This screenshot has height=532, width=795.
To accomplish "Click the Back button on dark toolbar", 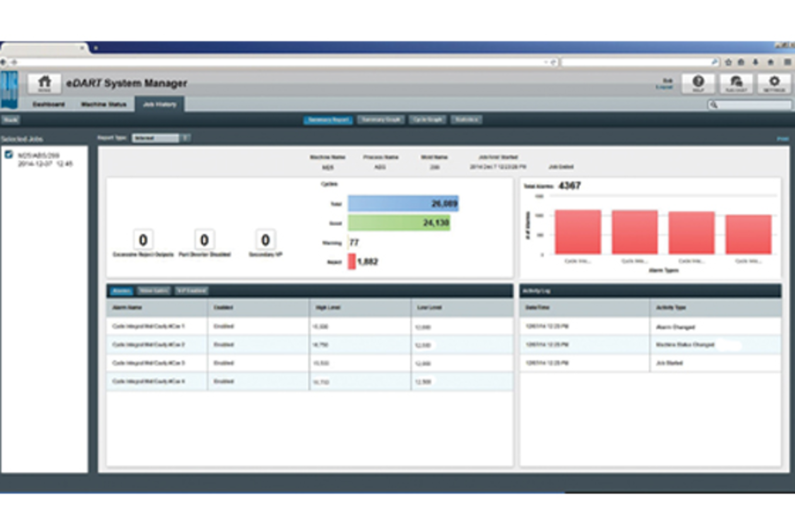I will pos(10,120).
